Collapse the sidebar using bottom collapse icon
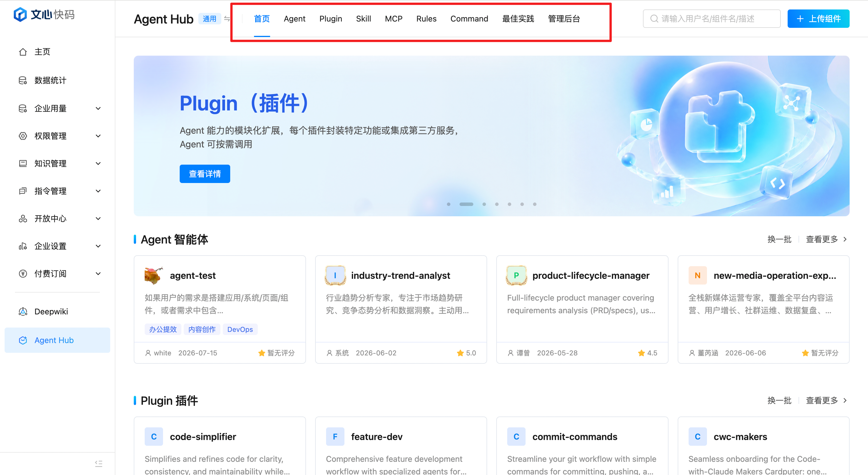The width and height of the screenshot is (868, 475). tap(98, 463)
